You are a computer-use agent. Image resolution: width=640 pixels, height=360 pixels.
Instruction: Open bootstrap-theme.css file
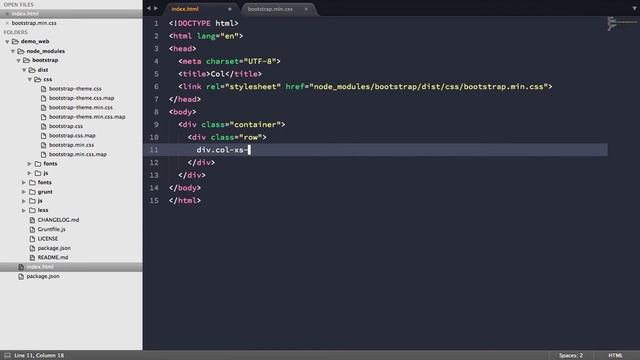(75, 89)
